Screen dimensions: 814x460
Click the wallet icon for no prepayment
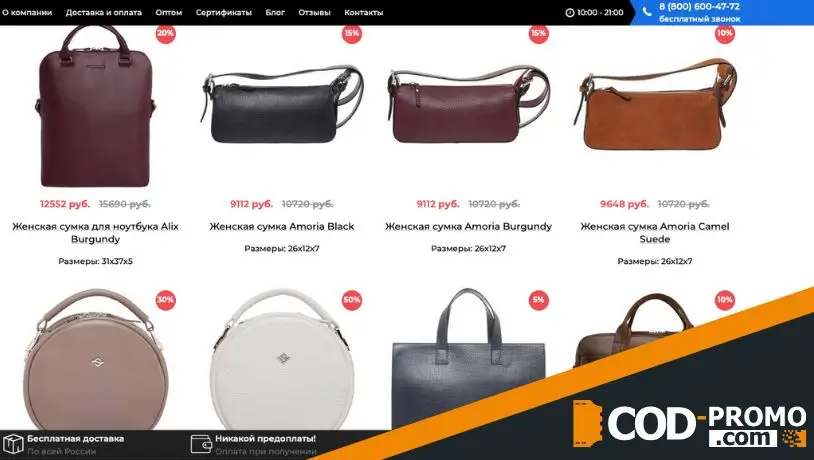tap(201, 444)
